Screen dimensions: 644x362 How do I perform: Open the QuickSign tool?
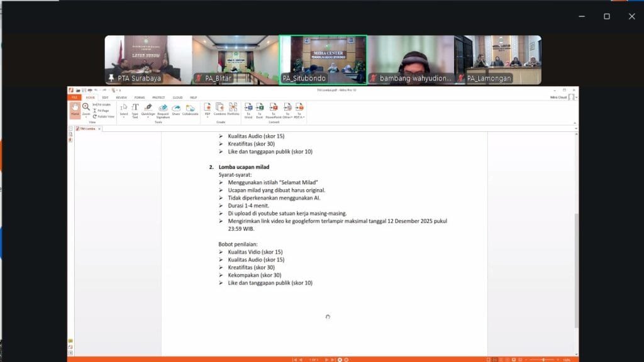click(x=148, y=109)
